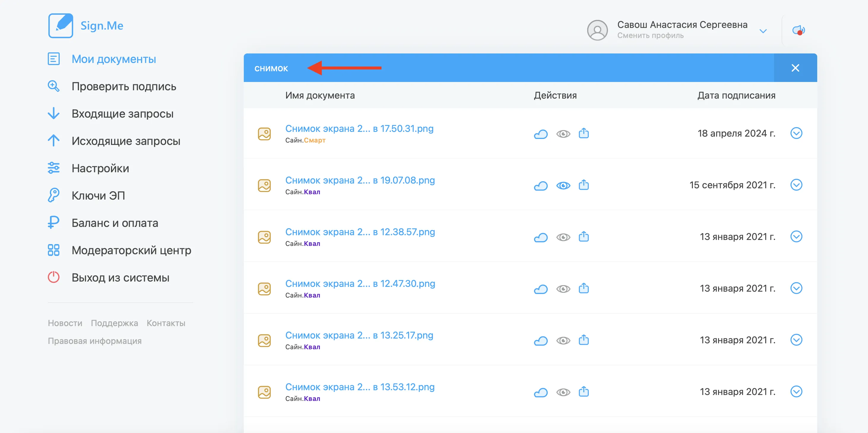Click Сменить профиль link
This screenshot has width=868, height=433.
pos(650,35)
